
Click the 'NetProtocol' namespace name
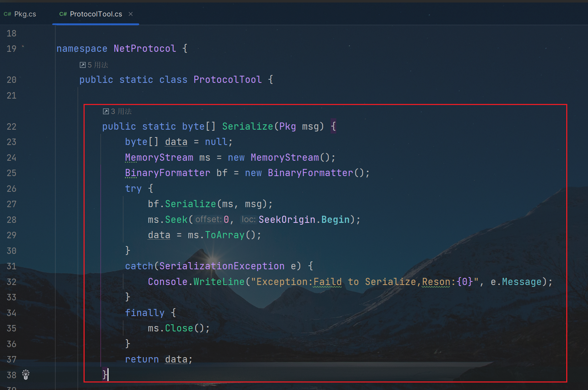click(145, 49)
